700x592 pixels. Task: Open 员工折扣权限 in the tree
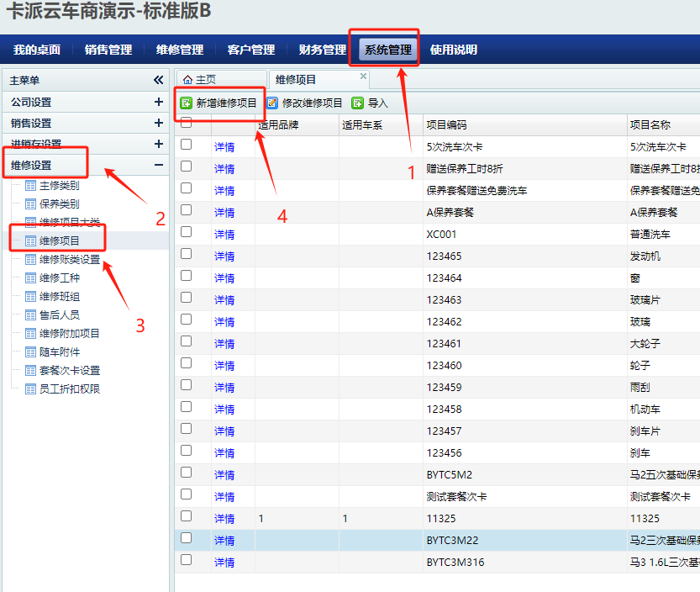(x=69, y=389)
